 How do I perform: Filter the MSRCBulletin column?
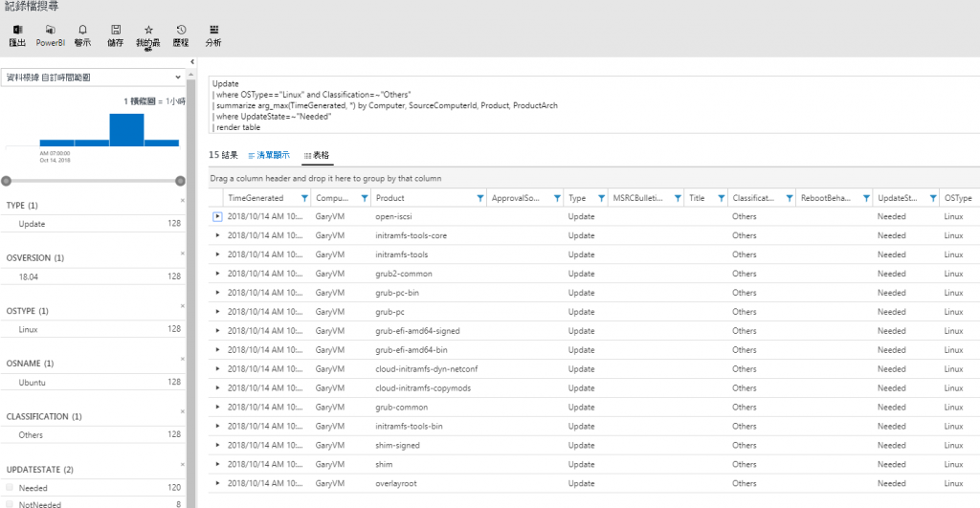678,198
